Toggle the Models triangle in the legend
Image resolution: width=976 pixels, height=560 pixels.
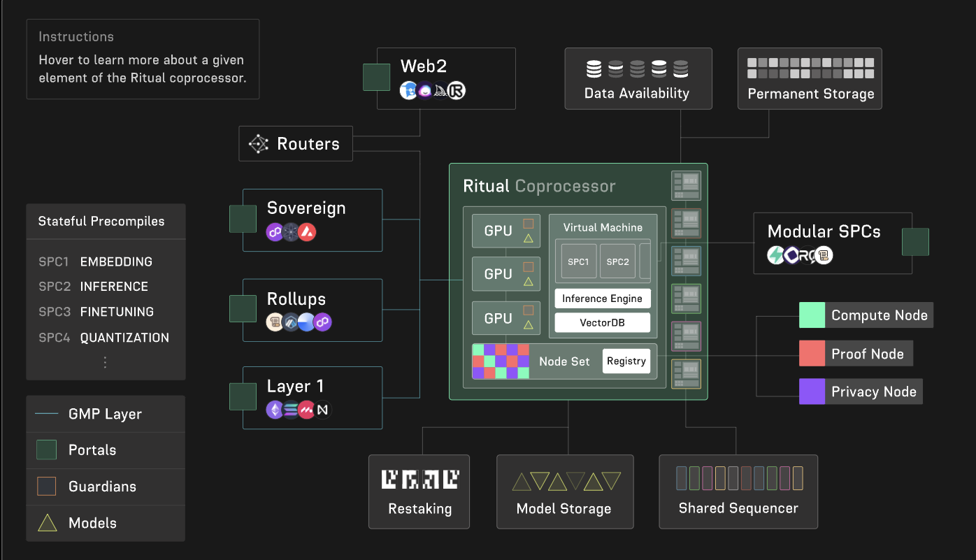tap(46, 522)
